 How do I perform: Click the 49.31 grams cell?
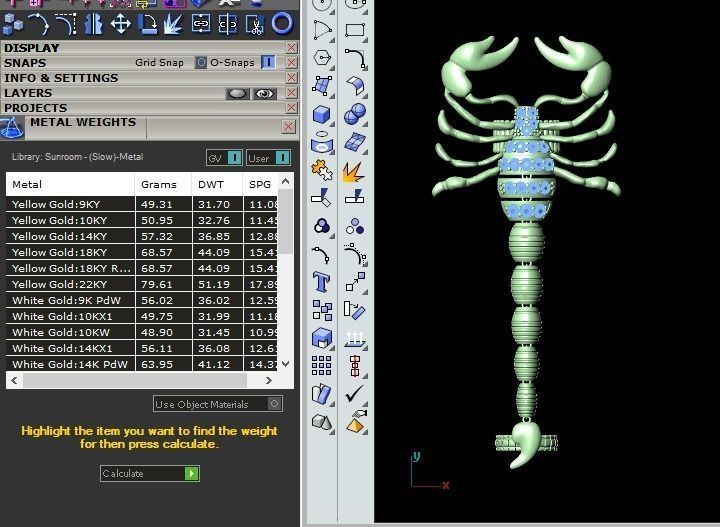pyautogui.click(x=163, y=204)
